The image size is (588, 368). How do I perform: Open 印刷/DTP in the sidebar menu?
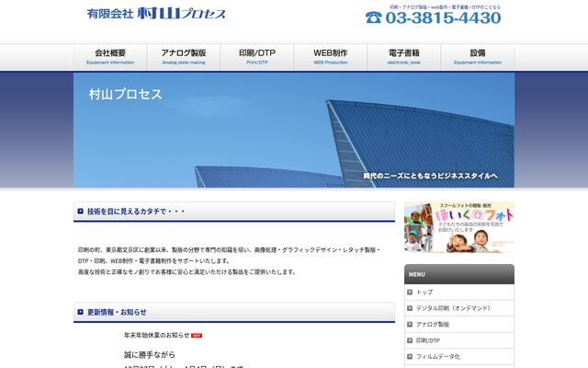tap(459, 340)
